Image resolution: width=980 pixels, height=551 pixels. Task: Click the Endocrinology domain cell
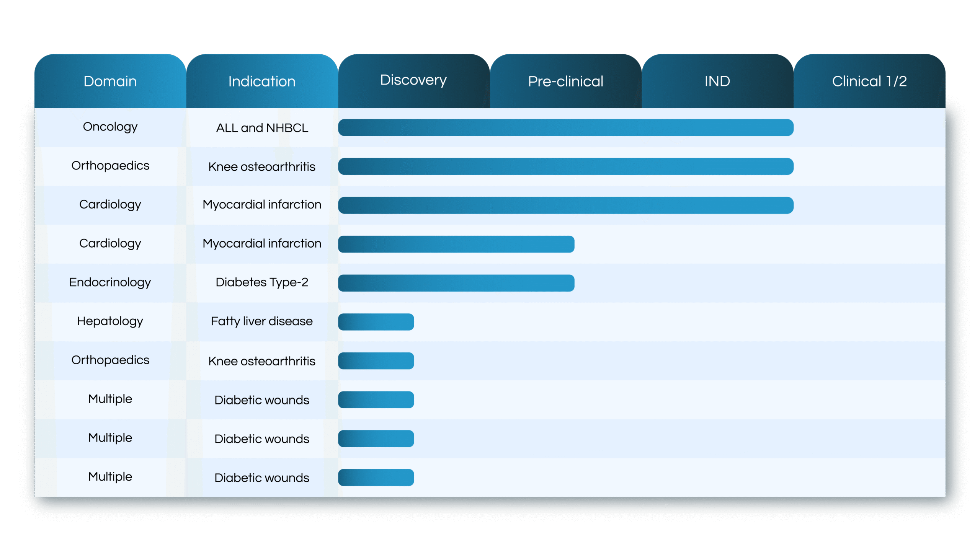pyautogui.click(x=110, y=282)
